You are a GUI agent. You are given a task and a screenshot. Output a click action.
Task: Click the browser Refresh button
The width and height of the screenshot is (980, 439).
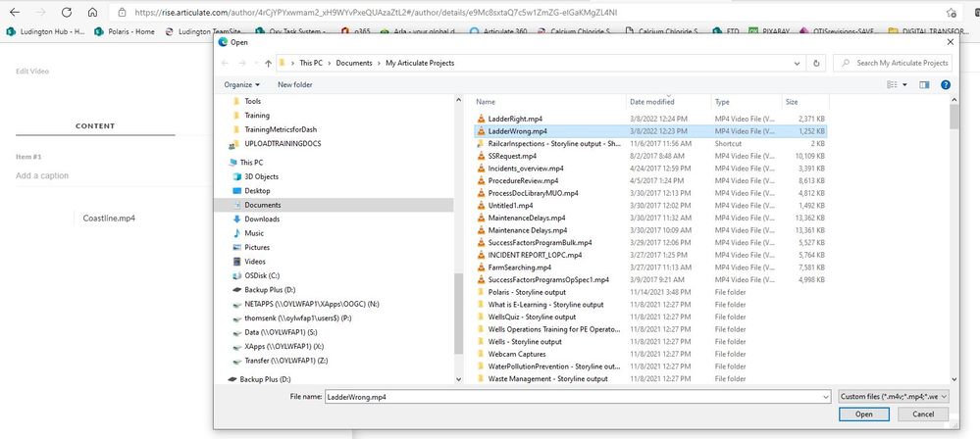click(67, 13)
